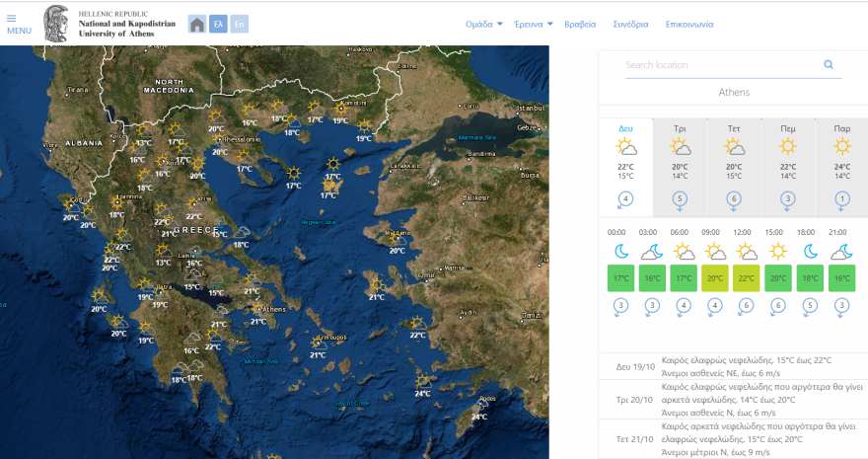Click the moon icon at 00:00
The height and width of the screenshot is (459, 868).
[620, 252]
